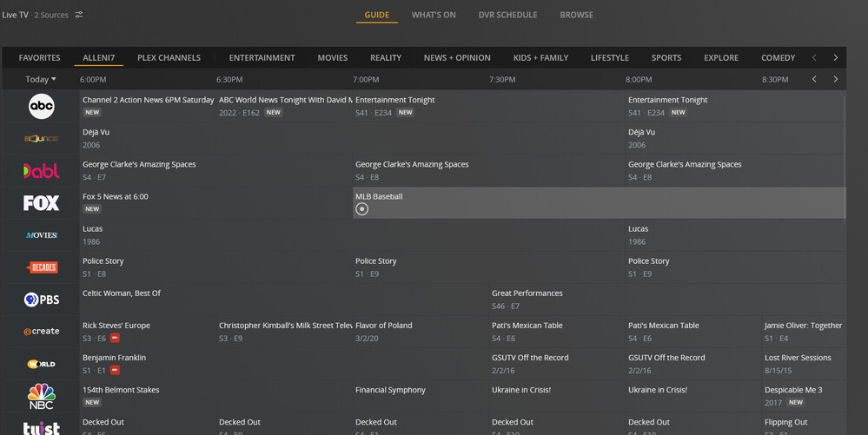
Task: Click the recording badge on Benjamin Franklin
Action: coord(116,370)
